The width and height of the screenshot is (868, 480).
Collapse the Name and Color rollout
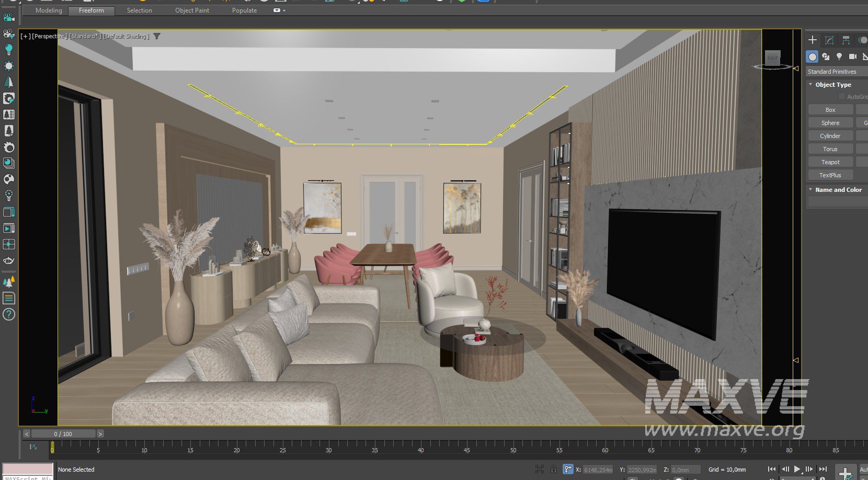(838, 190)
